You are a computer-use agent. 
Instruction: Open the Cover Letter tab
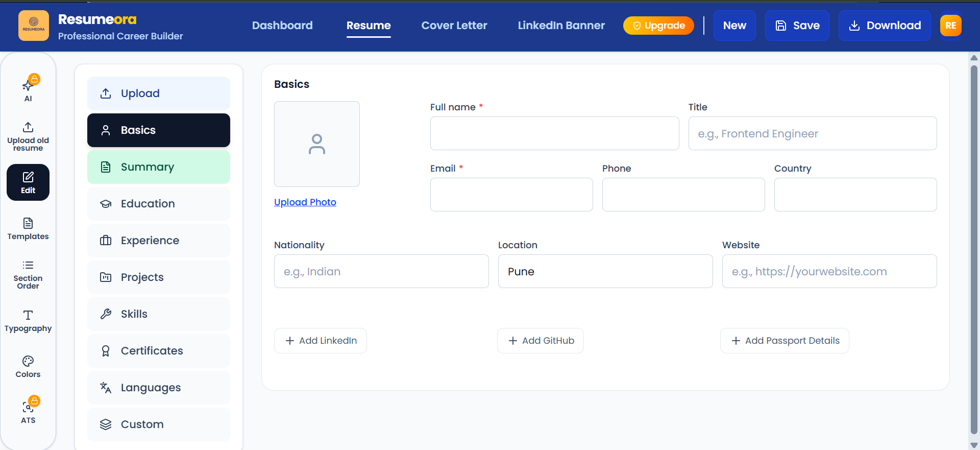454,26
